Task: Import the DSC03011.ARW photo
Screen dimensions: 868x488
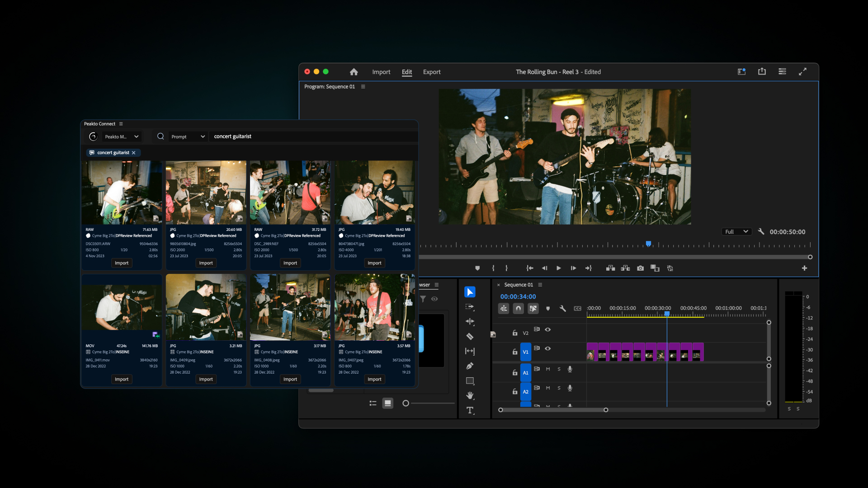Action: point(121,263)
